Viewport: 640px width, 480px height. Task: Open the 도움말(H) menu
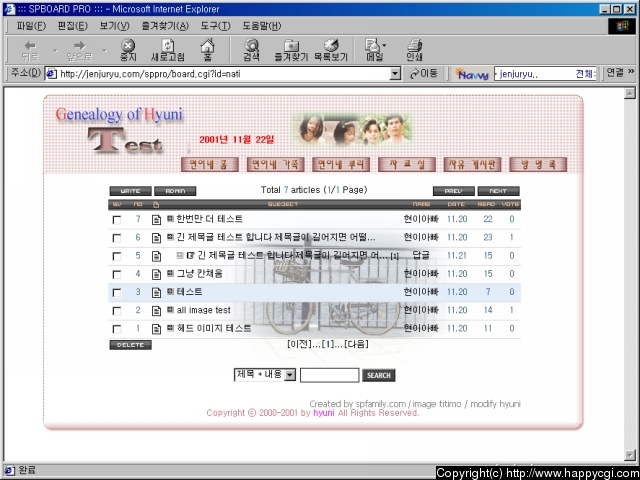[x=262, y=26]
